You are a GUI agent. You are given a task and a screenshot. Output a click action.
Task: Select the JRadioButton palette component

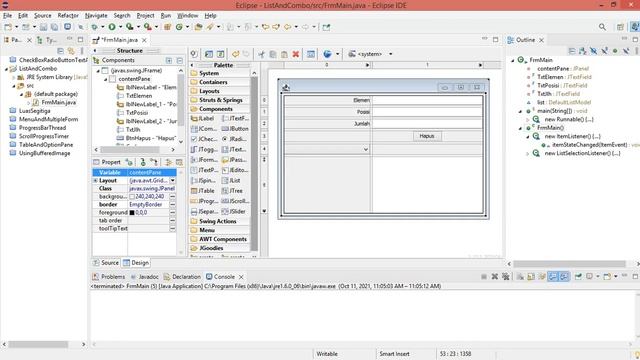click(x=235, y=139)
